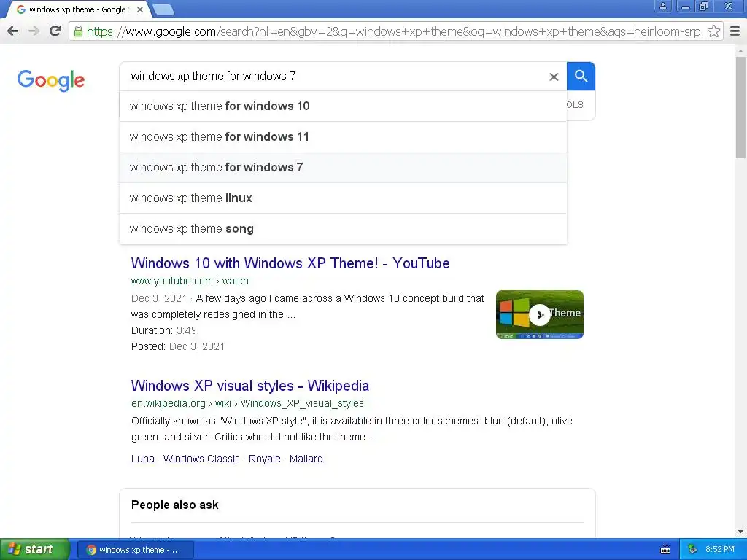This screenshot has height=560, width=747.
Task: Close the Google search browser tab
Action: [x=140, y=9]
